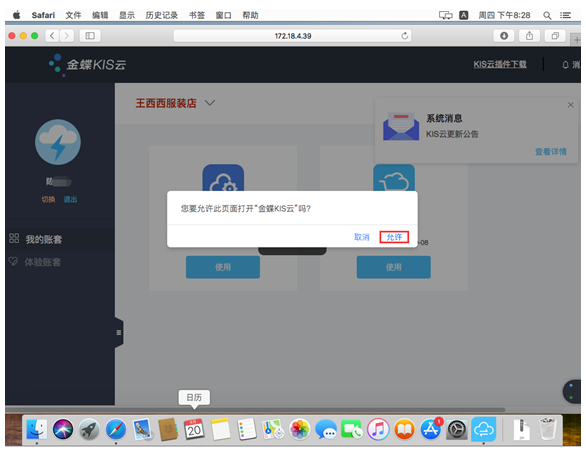586x450 pixels.
Task: Open Finder from the Dock
Action: click(x=37, y=429)
